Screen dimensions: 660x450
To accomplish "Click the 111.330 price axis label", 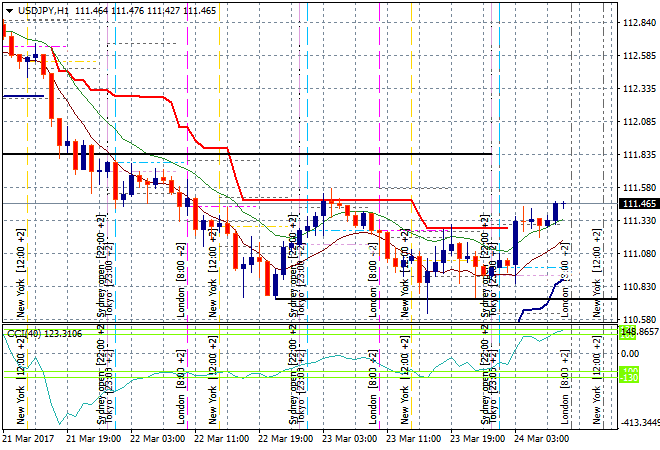I will [639, 221].
